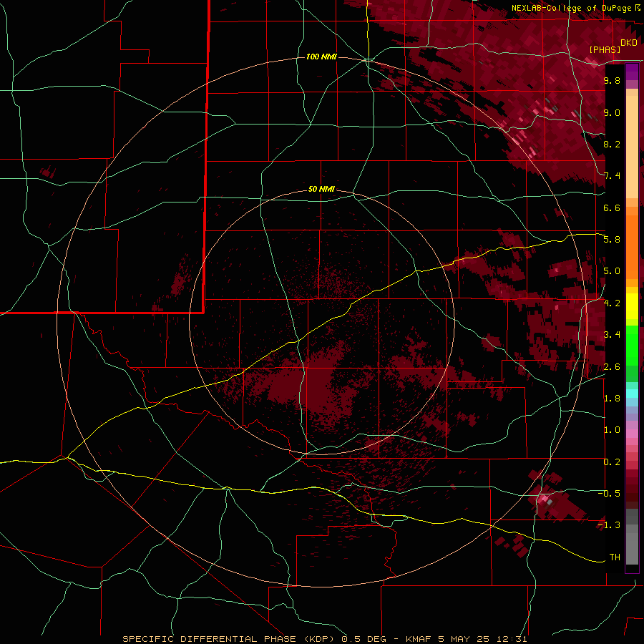Image resolution: width=644 pixels, height=644 pixels.
Task: Pick the cyan color bar segment
Action: point(632,393)
